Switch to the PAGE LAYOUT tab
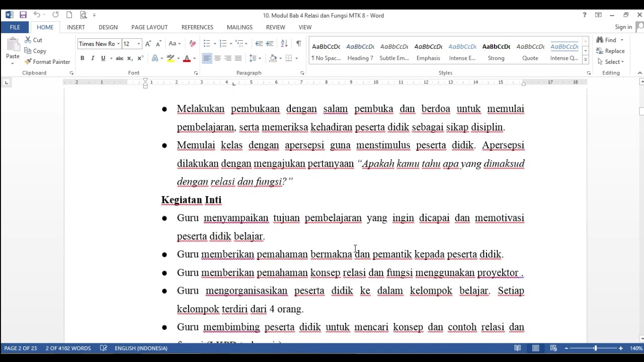644x362 pixels. click(149, 27)
